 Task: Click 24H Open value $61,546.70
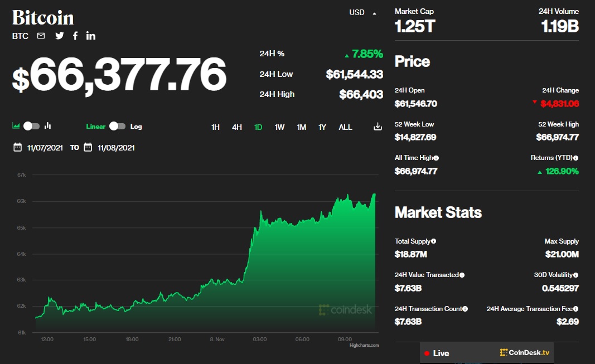416,104
